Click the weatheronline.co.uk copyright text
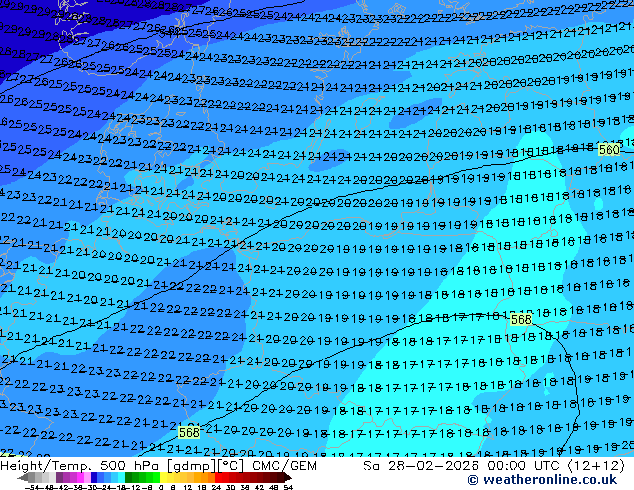Viewport: 634px width, 490px height. [542, 480]
